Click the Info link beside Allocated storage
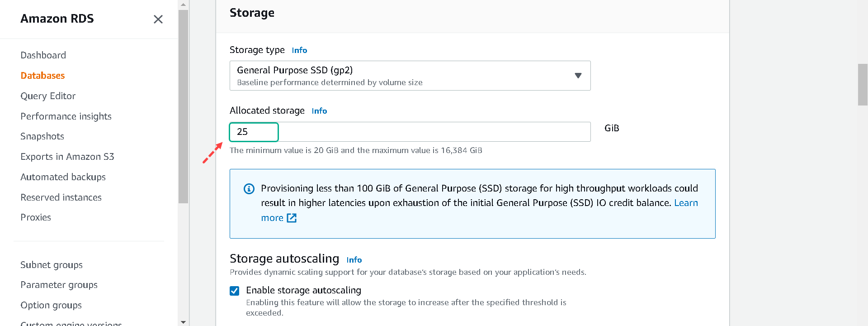 pos(319,111)
